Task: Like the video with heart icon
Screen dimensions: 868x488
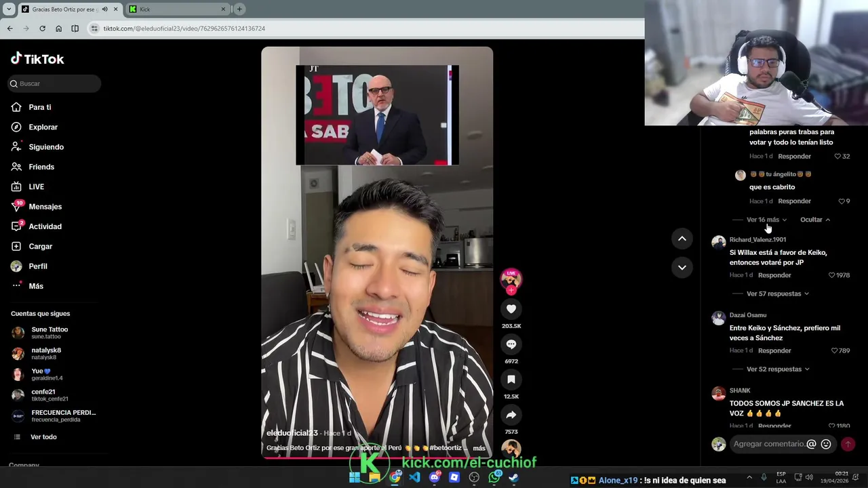Action: 511,309
